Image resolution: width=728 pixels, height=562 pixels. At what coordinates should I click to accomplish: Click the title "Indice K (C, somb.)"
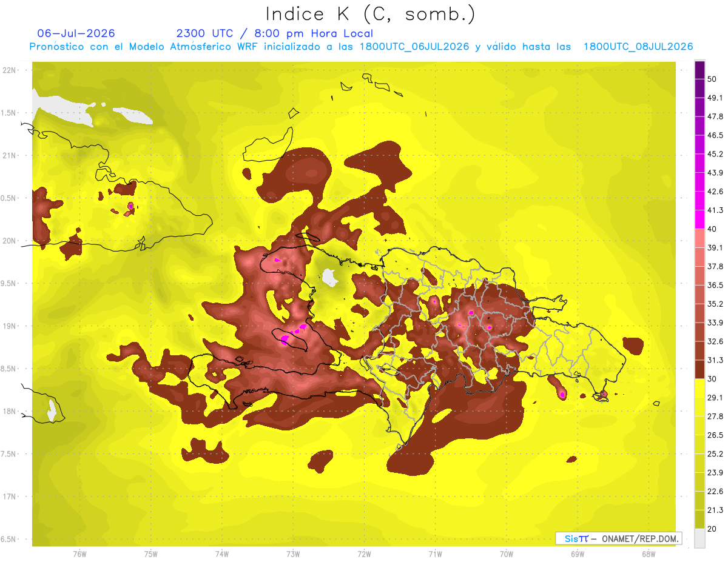(x=370, y=14)
